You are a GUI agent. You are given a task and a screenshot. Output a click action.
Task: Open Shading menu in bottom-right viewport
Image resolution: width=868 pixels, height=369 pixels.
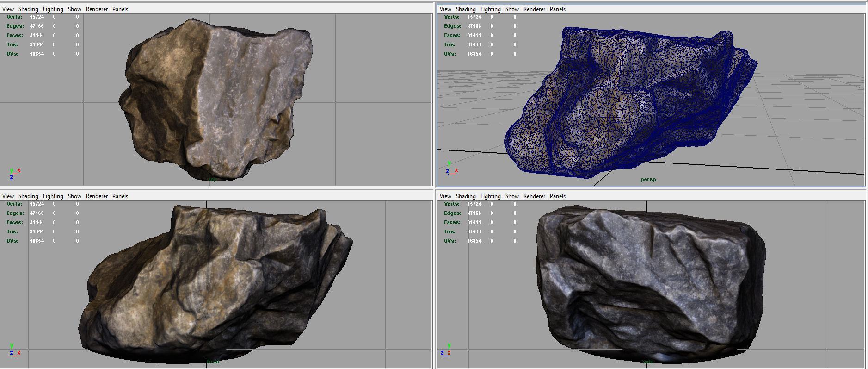pos(466,196)
